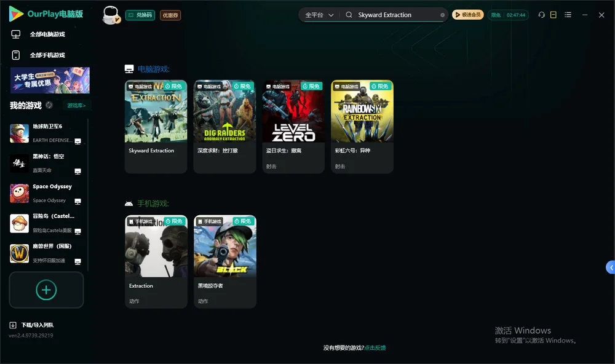Image resolution: width=615 pixels, height=364 pixels.
Task: Open the 黑境掠夺者 mobile game card
Action: [225, 262]
